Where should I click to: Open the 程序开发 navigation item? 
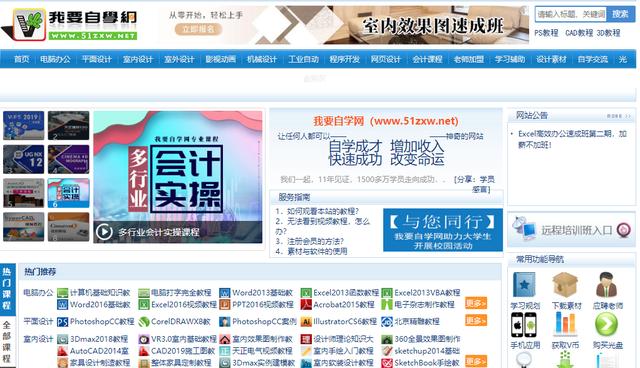344,59
